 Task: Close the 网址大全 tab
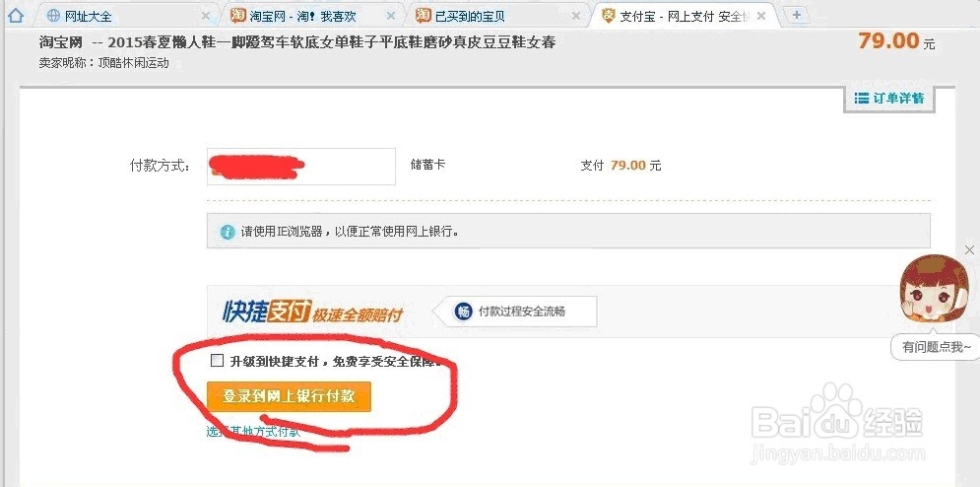tap(206, 17)
